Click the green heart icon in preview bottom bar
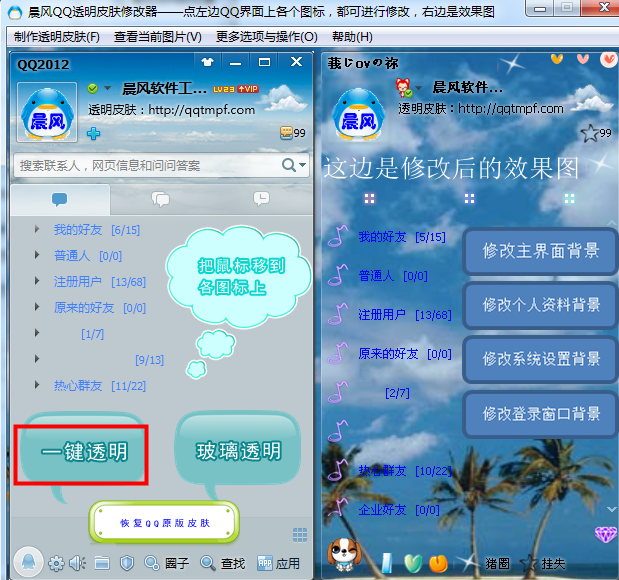Viewport: 619px width, 580px height. [x=413, y=563]
